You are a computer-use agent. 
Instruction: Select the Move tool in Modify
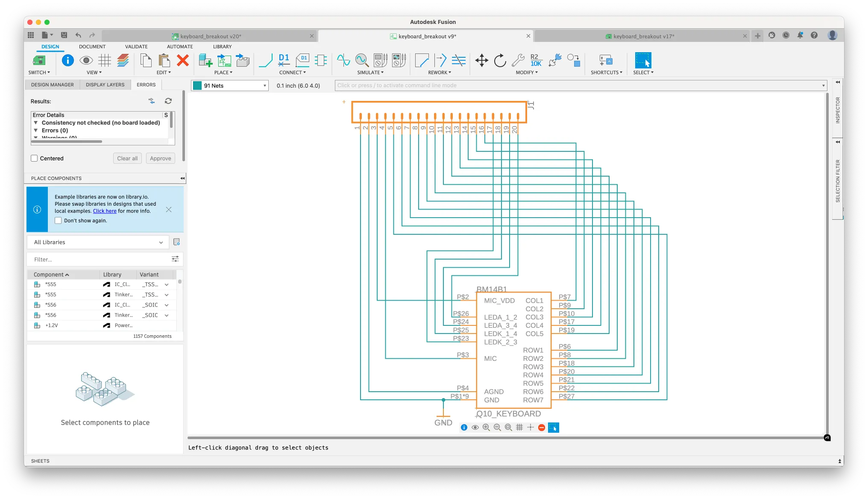481,60
